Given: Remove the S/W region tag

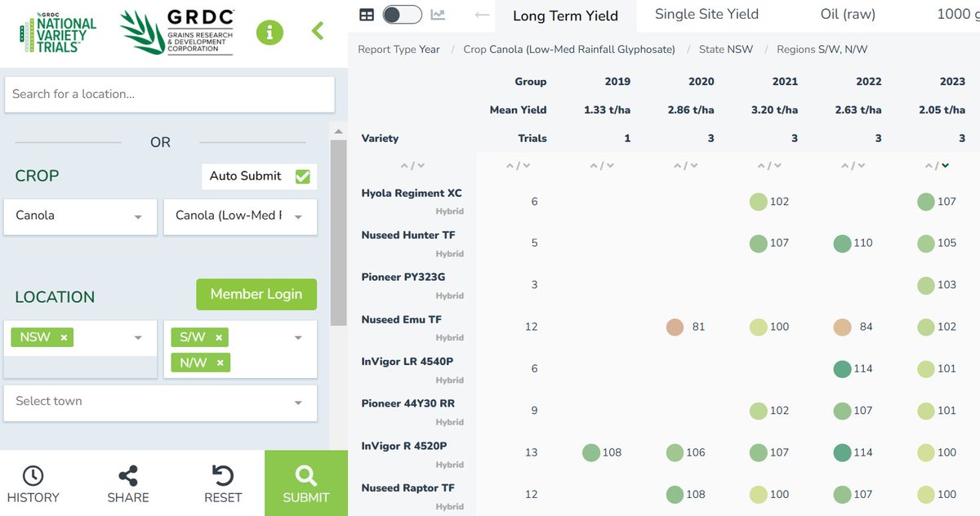Looking at the screenshot, I should click(219, 338).
